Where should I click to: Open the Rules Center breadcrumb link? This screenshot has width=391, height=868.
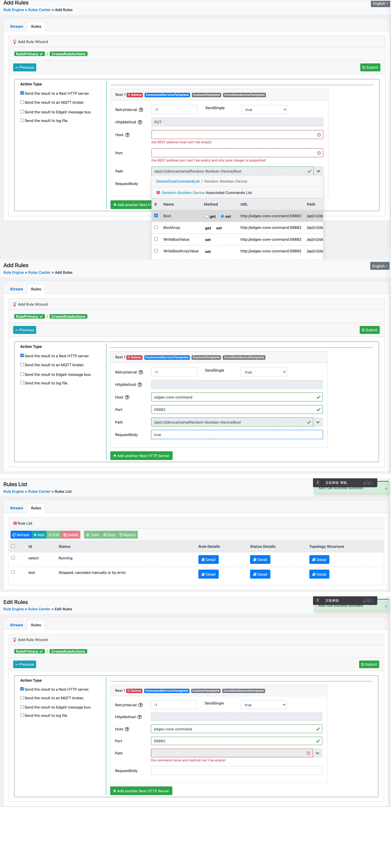pyautogui.click(x=39, y=10)
